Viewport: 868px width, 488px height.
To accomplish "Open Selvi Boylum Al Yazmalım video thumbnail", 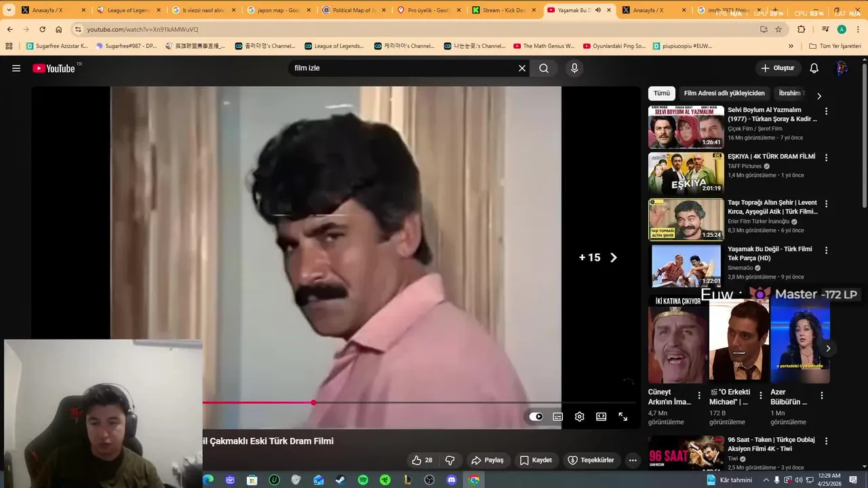I will point(686,127).
